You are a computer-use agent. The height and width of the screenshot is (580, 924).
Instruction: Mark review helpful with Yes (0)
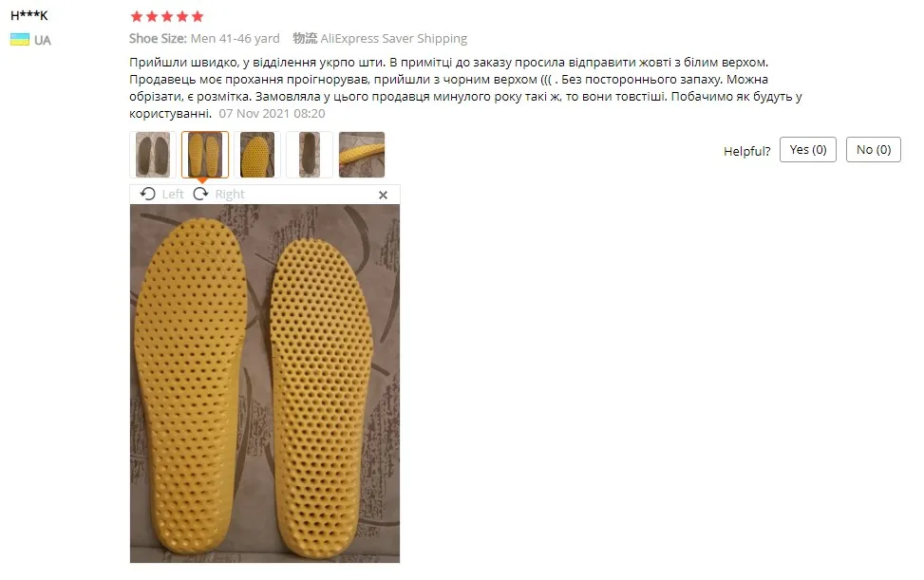[808, 150]
